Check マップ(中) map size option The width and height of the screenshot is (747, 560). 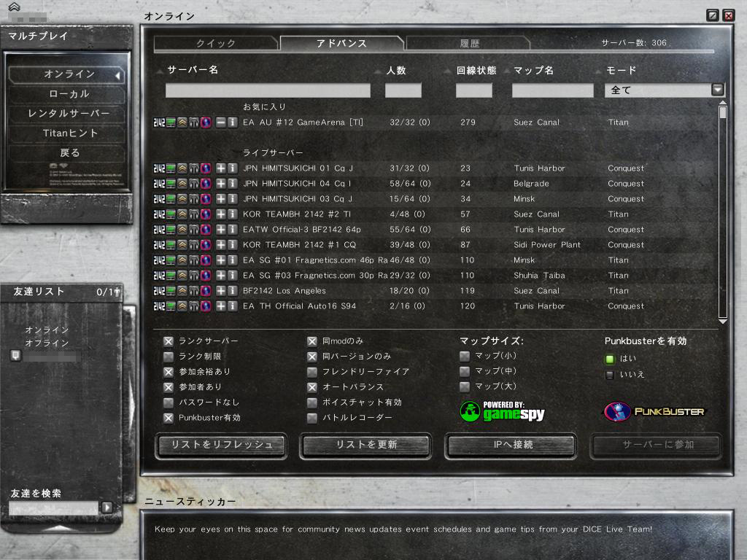pyautogui.click(x=465, y=371)
